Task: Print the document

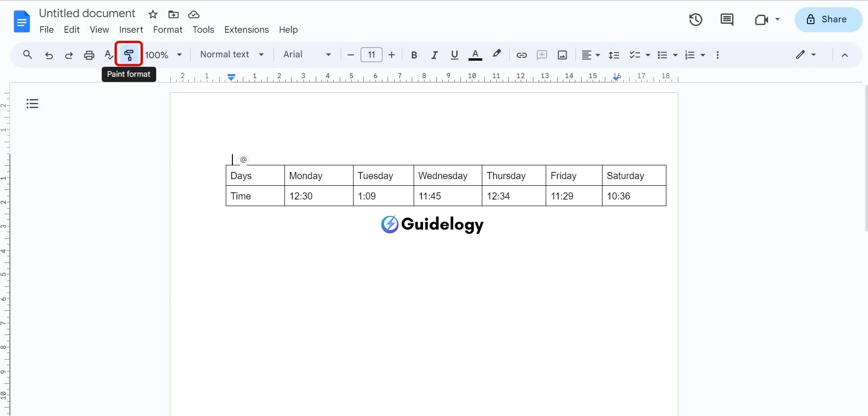Action: [x=89, y=55]
